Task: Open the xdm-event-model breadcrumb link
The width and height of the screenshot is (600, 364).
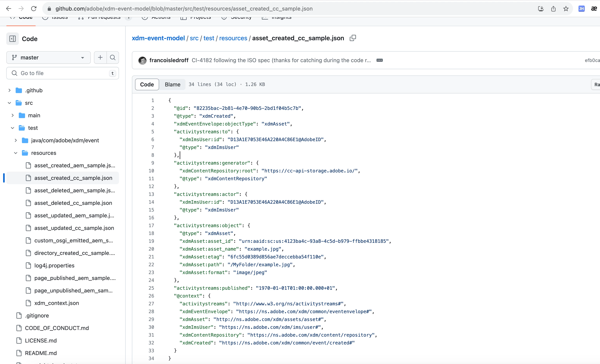Action: (x=158, y=38)
